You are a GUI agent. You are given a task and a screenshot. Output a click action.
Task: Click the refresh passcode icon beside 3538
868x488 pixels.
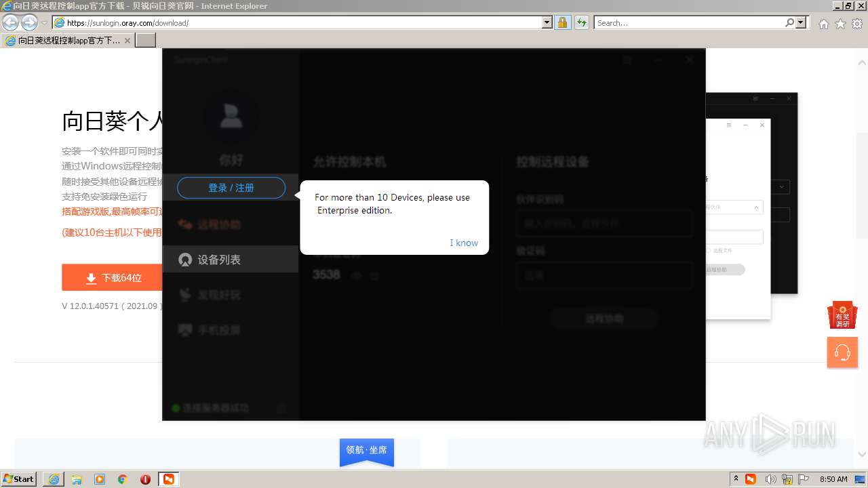[374, 276]
